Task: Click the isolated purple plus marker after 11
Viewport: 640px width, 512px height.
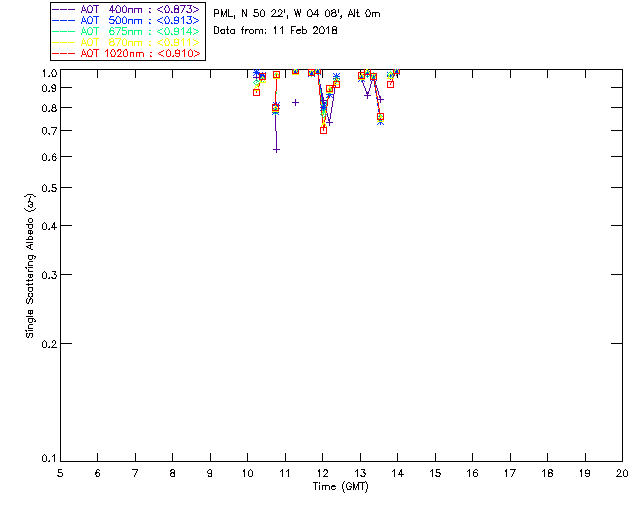Action: tap(295, 102)
